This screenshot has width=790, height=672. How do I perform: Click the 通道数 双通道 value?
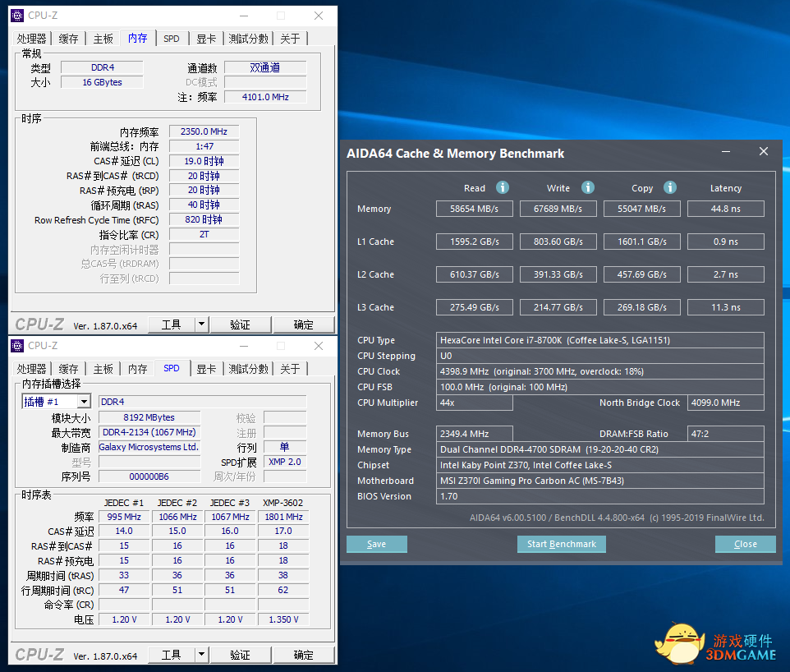[265, 67]
